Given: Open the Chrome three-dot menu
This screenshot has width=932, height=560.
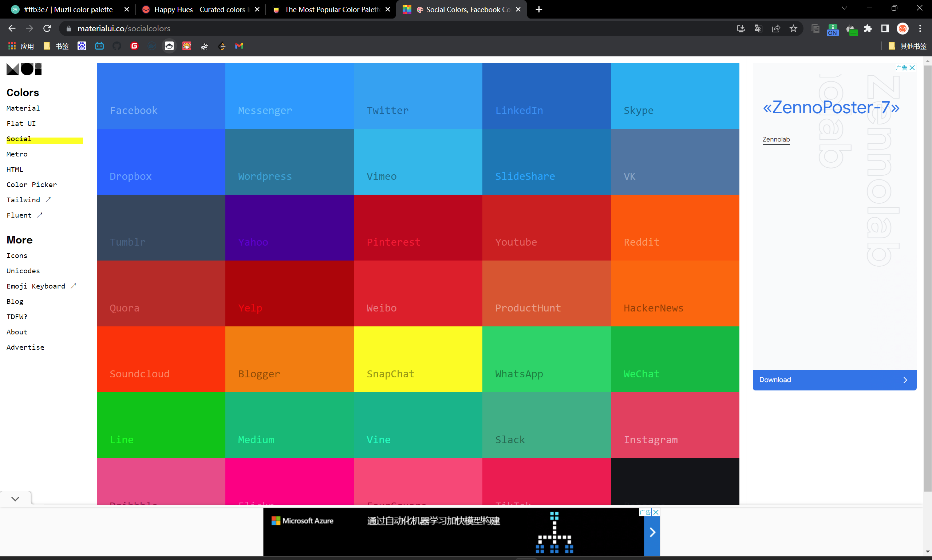Looking at the screenshot, I should click(x=920, y=29).
